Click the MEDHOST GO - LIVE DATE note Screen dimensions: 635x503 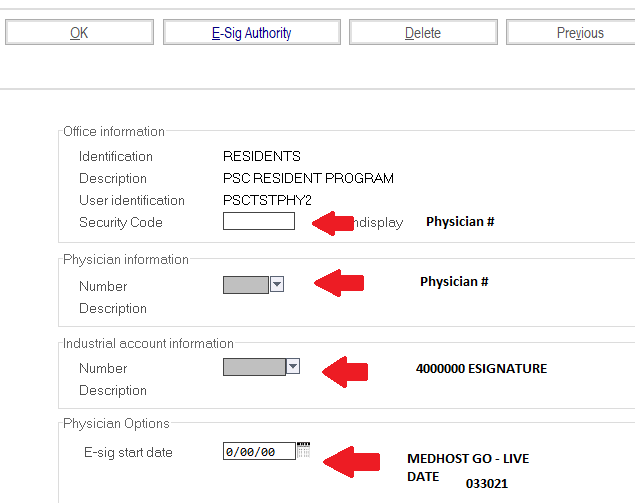pos(468,467)
